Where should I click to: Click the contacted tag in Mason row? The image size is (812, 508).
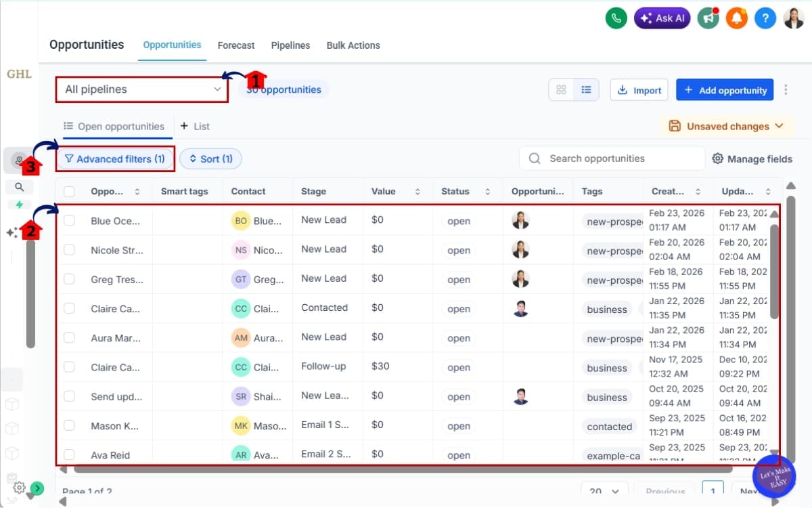click(610, 427)
